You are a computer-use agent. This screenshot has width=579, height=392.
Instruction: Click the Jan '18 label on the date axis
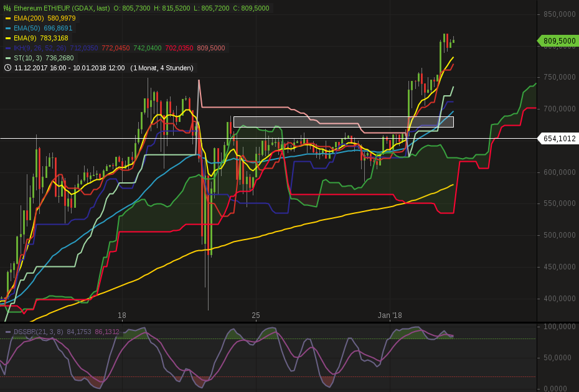click(x=390, y=315)
